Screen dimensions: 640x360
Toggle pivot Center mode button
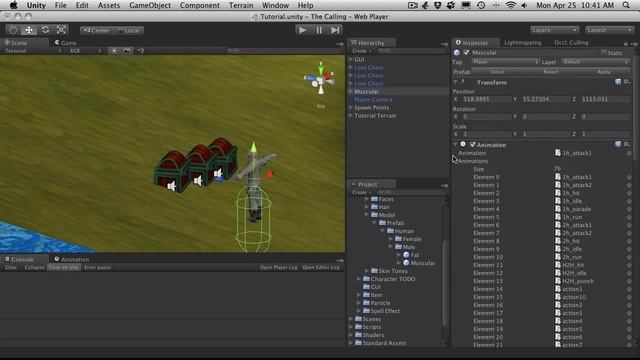point(96,30)
